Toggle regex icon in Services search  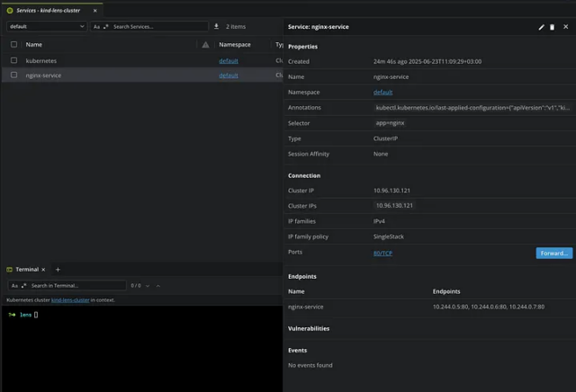pos(106,27)
